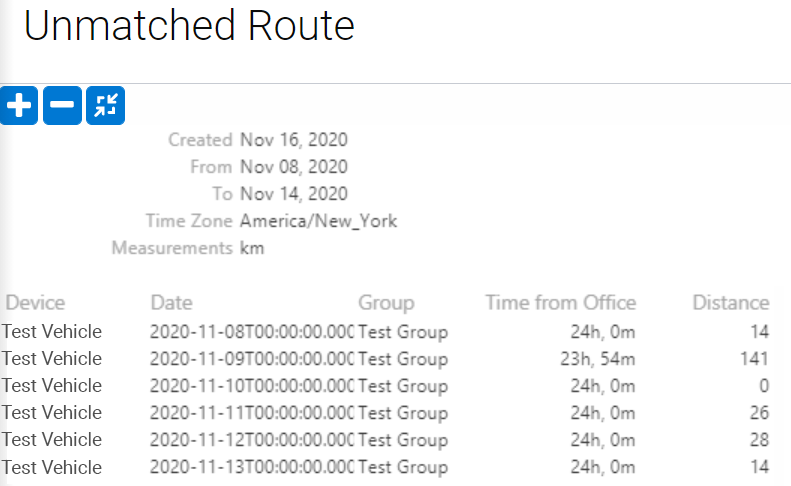
Task: Sort by the Device column header
Action: point(35,302)
